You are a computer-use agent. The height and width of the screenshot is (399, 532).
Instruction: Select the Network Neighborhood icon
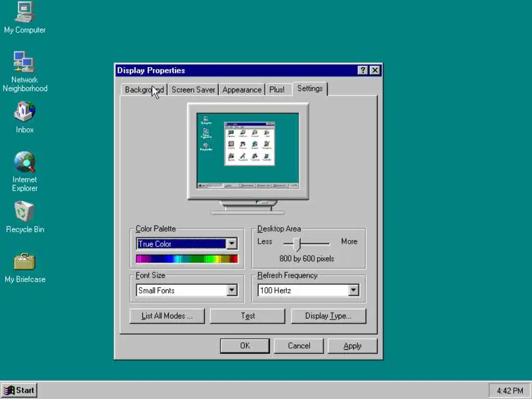coord(24,72)
